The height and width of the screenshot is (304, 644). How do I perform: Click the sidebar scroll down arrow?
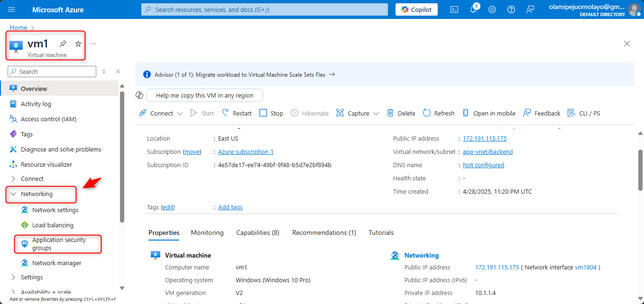click(x=122, y=288)
